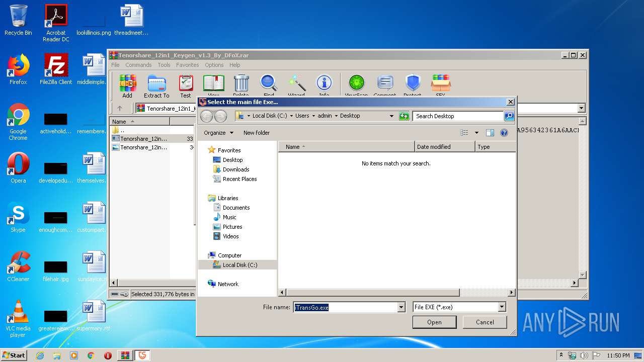The height and width of the screenshot is (362, 644).
Task: Click the search magnifier icon
Action: pyautogui.click(x=509, y=116)
